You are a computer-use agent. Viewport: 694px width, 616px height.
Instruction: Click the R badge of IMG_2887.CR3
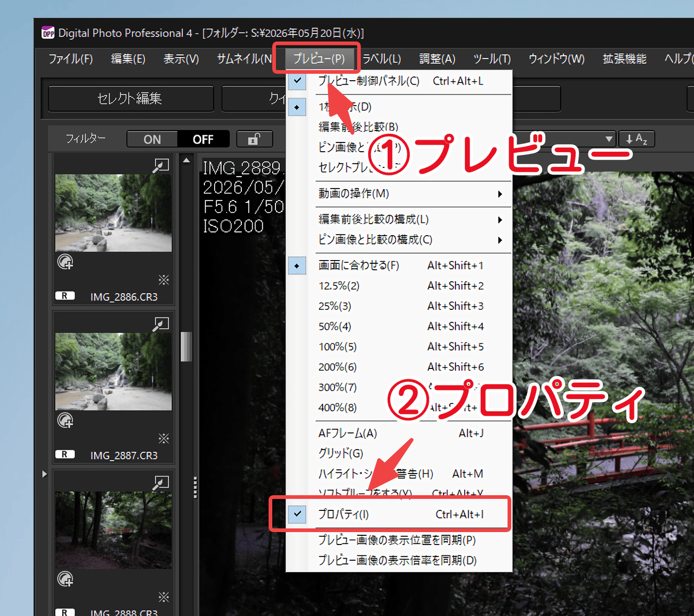(65, 455)
